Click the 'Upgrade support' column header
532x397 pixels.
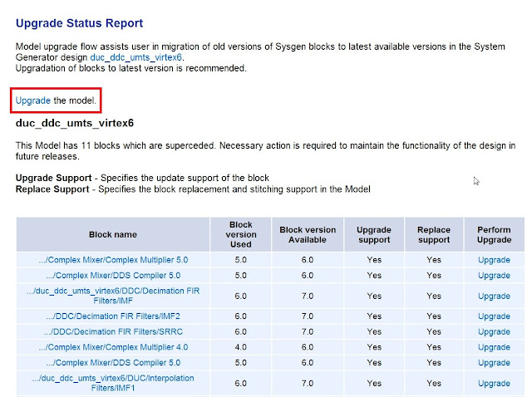[374, 234]
